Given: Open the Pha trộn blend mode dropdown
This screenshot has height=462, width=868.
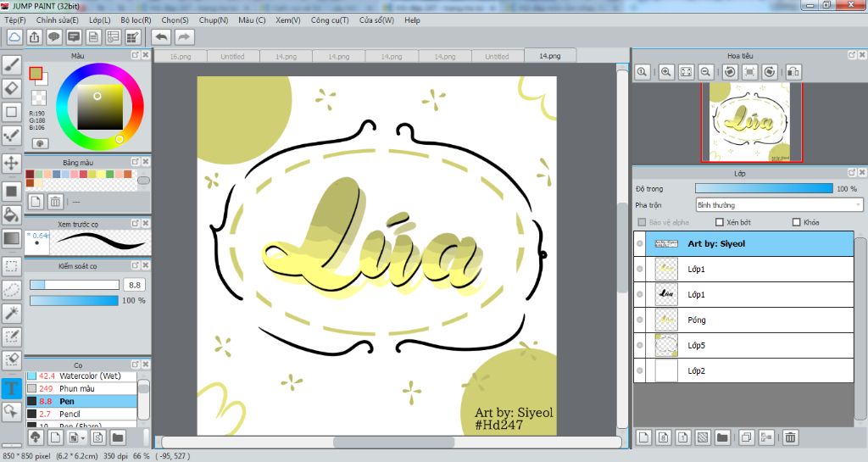Looking at the screenshot, I should click(x=780, y=204).
